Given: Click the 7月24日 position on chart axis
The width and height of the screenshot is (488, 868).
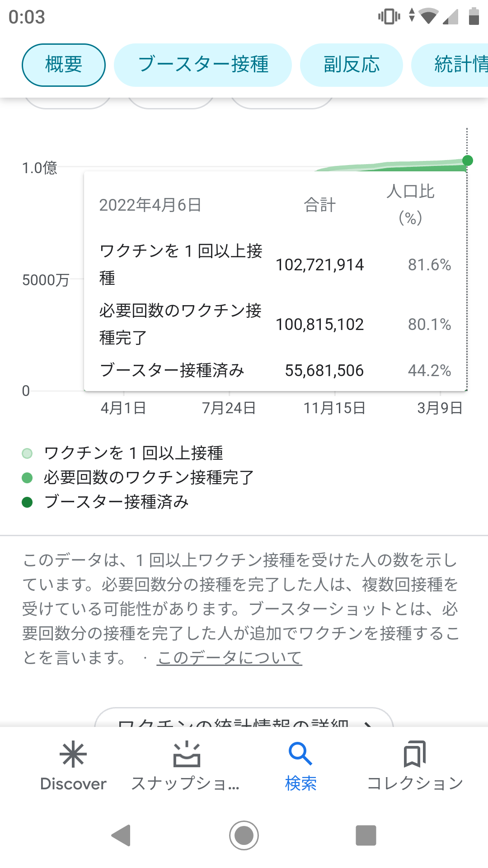Looking at the screenshot, I should (x=229, y=408).
